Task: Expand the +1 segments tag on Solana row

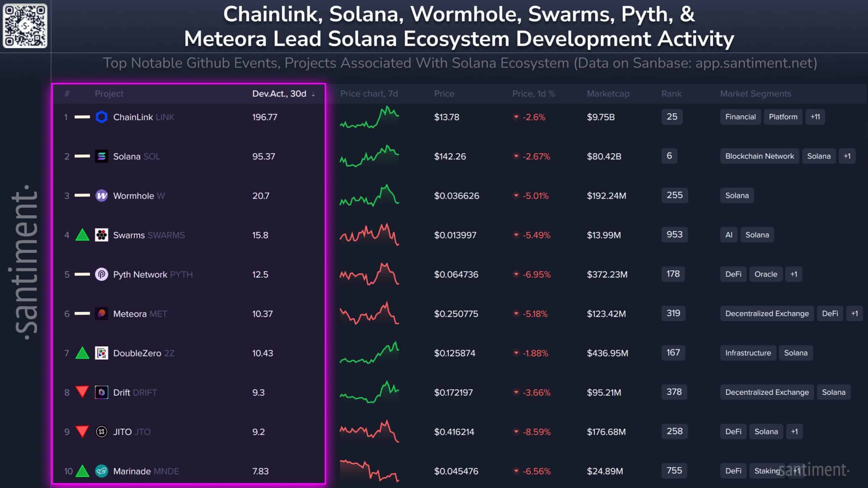Action: 847,156
